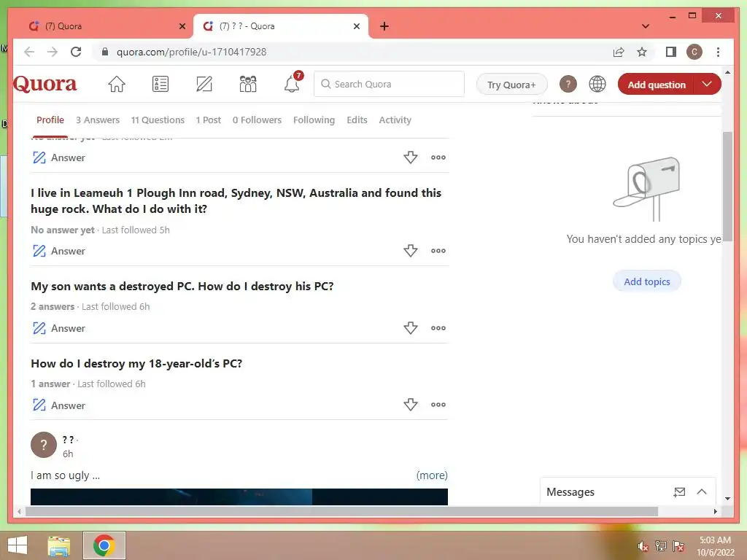Click the address bar URL
Screen dimensions: 747x560
click(192, 52)
